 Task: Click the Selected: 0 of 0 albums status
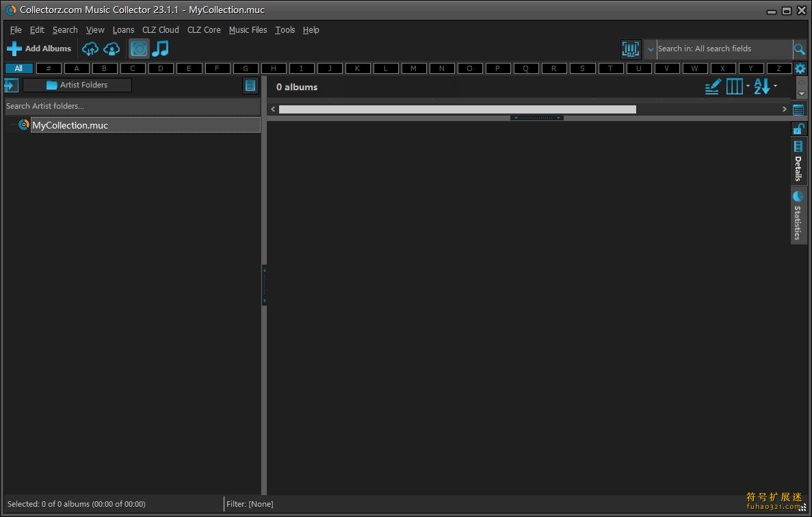77,504
